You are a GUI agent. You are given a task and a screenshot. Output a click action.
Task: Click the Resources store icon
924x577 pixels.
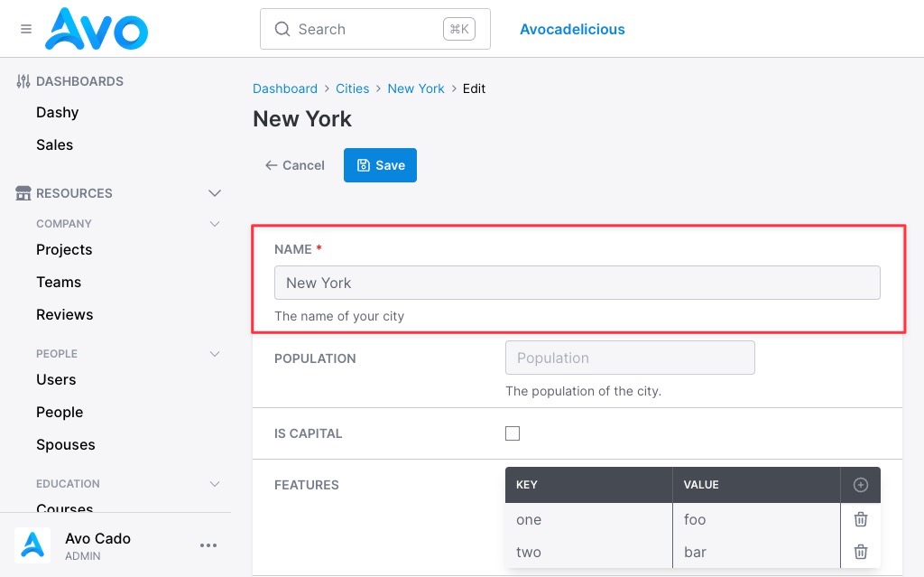coord(23,193)
